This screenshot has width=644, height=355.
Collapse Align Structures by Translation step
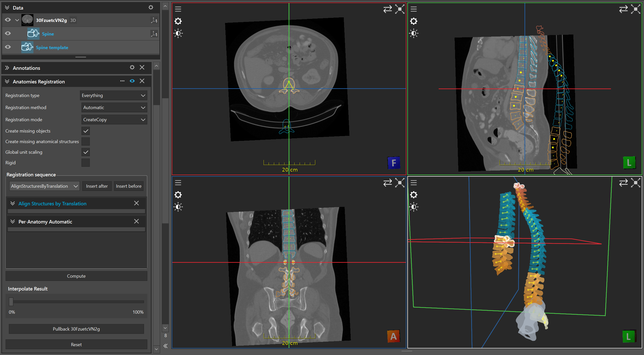[13, 203]
